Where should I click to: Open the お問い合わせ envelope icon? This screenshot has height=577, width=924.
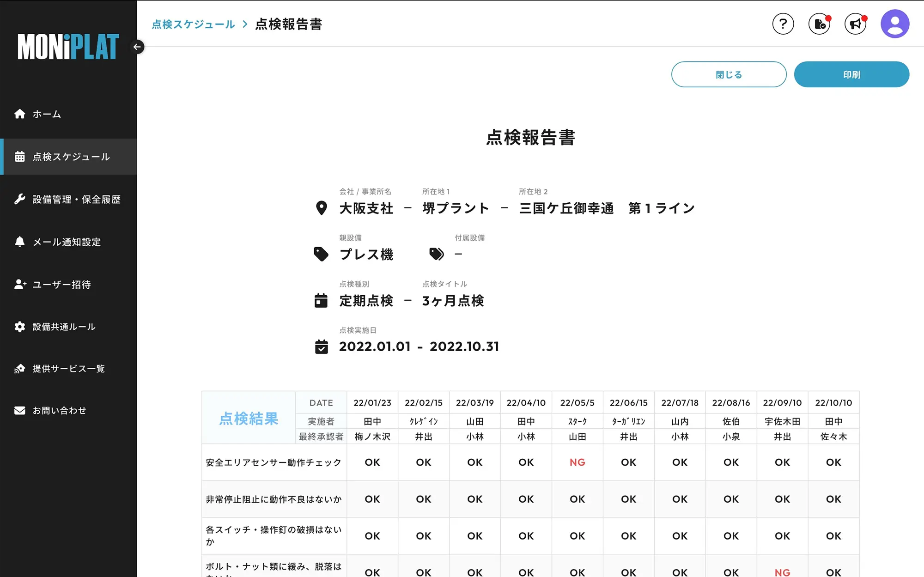click(x=20, y=410)
